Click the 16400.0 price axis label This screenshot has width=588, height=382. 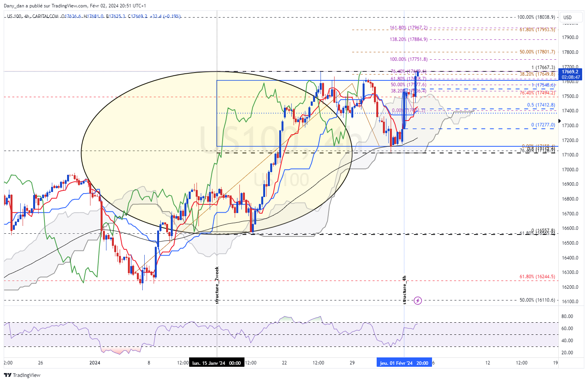pos(570,258)
